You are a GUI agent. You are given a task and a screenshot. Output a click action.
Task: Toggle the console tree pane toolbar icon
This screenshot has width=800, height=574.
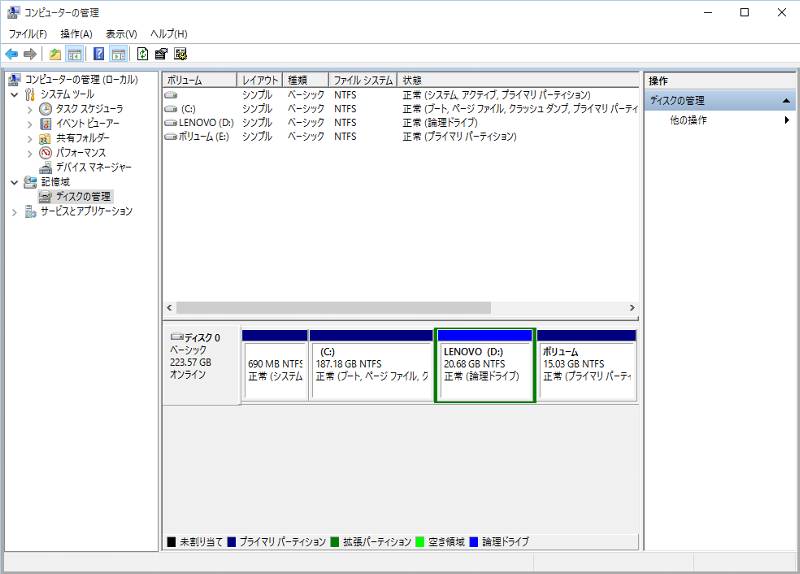pos(75,54)
